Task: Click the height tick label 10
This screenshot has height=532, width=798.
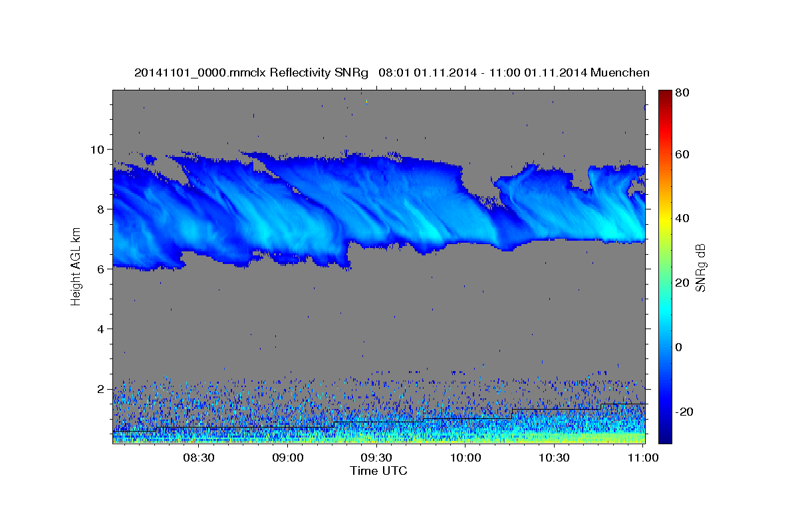Action: (98, 149)
